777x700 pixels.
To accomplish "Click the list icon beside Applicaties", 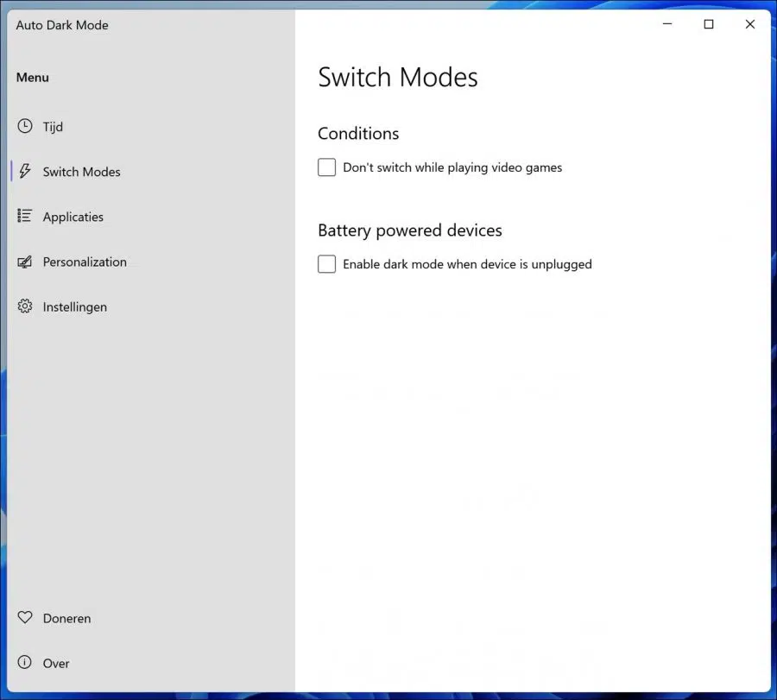I will pos(25,216).
